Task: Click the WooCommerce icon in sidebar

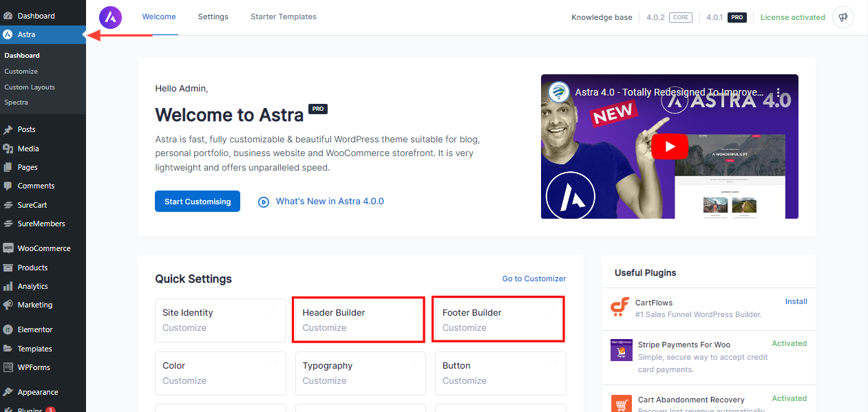Action: pos(8,248)
